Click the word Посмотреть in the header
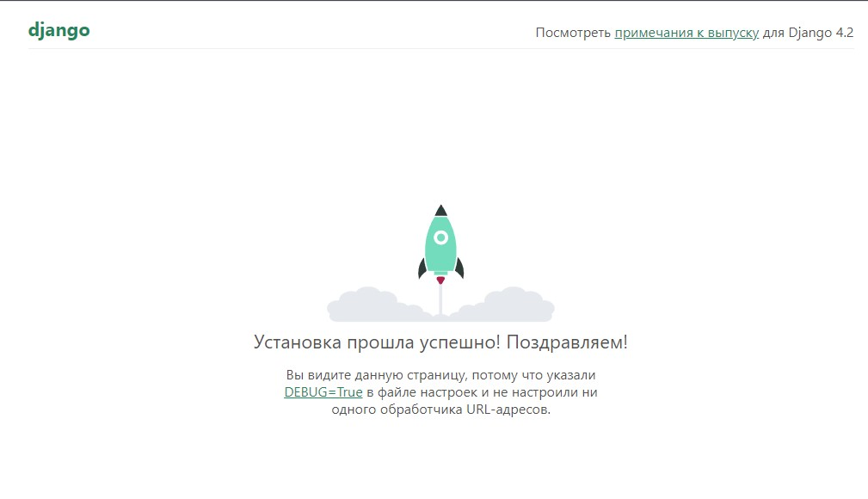The image size is (868, 499). [573, 33]
